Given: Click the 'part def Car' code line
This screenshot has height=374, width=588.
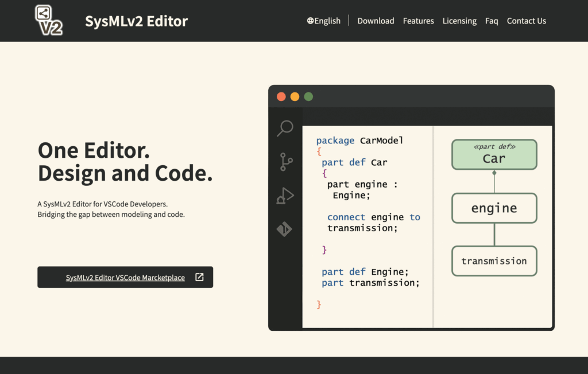Looking at the screenshot, I should [354, 162].
